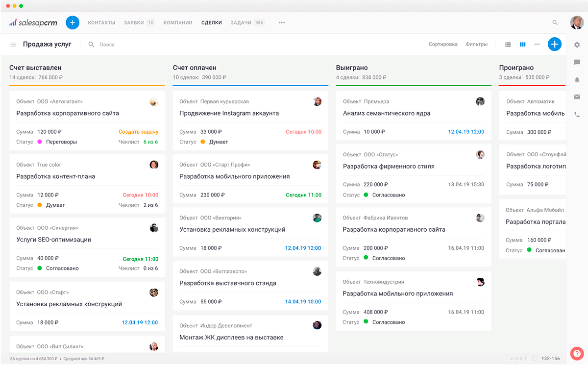Click the Счет оплачен column header
The image size is (588, 365).
click(195, 68)
